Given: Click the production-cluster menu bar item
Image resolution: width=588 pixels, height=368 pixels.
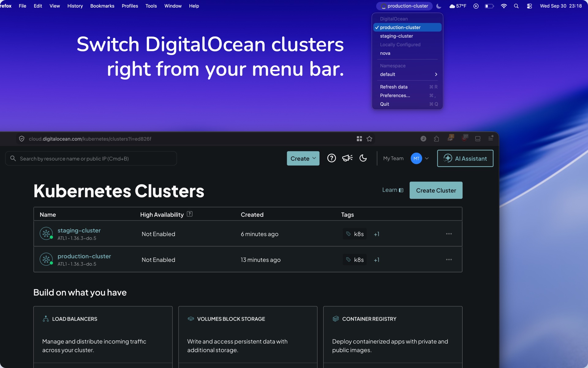Looking at the screenshot, I should click(x=404, y=6).
